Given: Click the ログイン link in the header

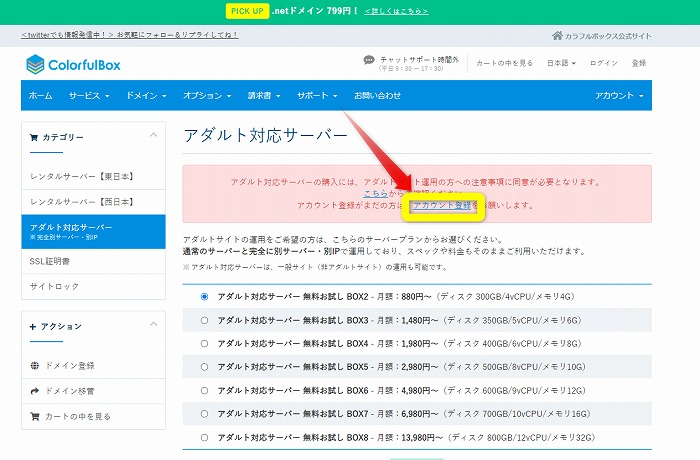Looking at the screenshot, I should (x=604, y=63).
